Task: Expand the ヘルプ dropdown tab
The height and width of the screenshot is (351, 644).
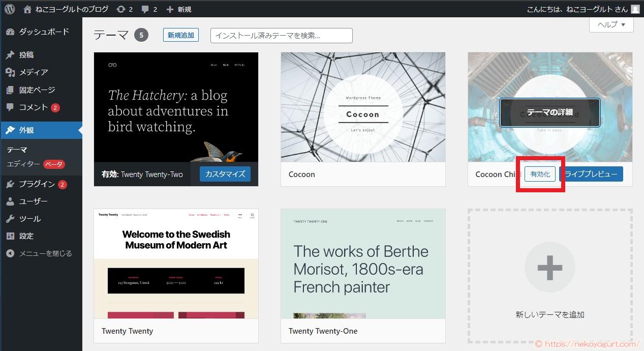Action: tap(611, 24)
